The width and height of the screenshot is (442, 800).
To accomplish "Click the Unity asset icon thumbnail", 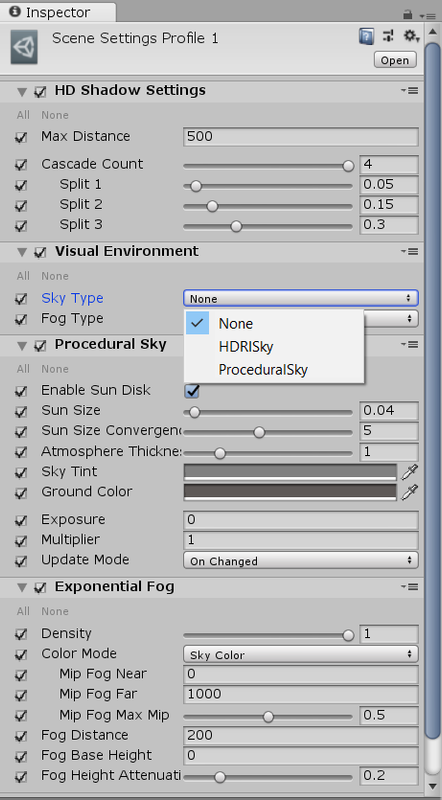I will click(x=24, y=49).
